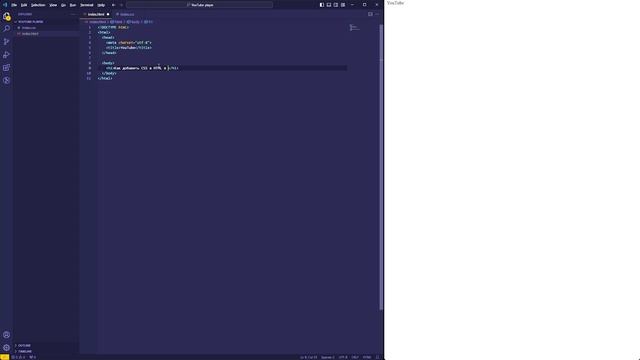Viewport: 640px width, 360px height.
Task: Click the Ln, Col cursor position status
Action: click(x=308, y=357)
